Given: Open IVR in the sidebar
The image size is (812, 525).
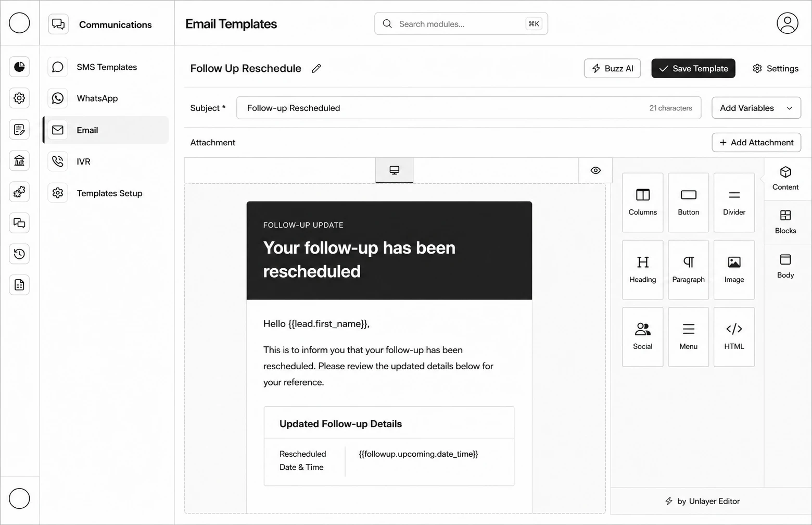Looking at the screenshot, I should (106, 161).
